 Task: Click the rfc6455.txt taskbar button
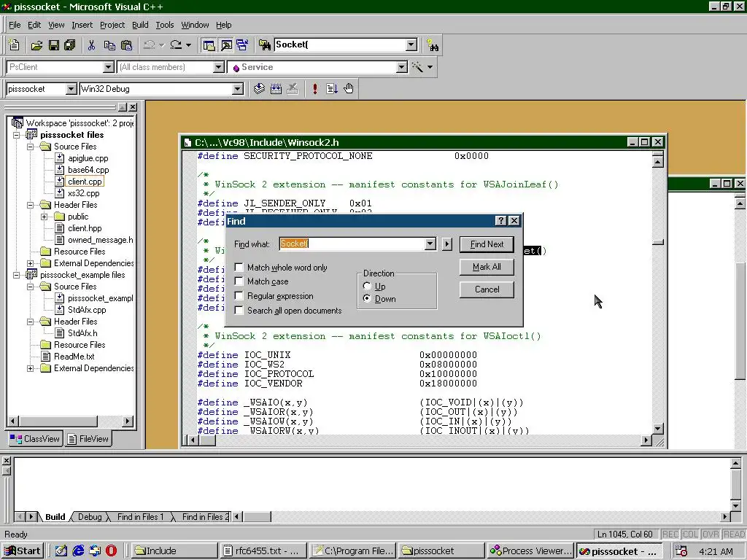pyautogui.click(x=262, y=551)
